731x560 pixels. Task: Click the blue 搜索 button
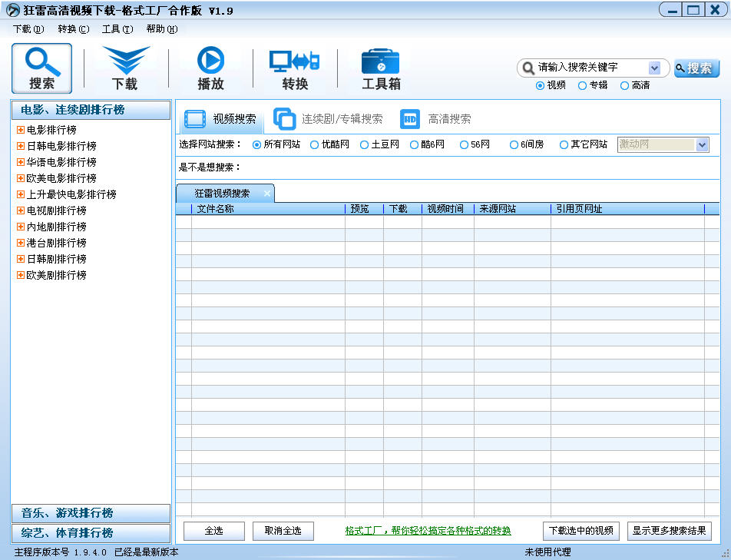[696, 68]
